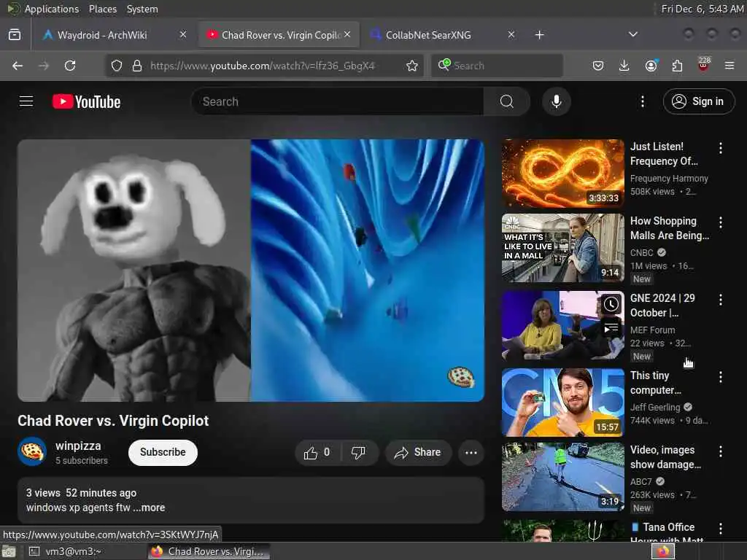
Task: Open a new tab with plus button
Action: point(539,35)
